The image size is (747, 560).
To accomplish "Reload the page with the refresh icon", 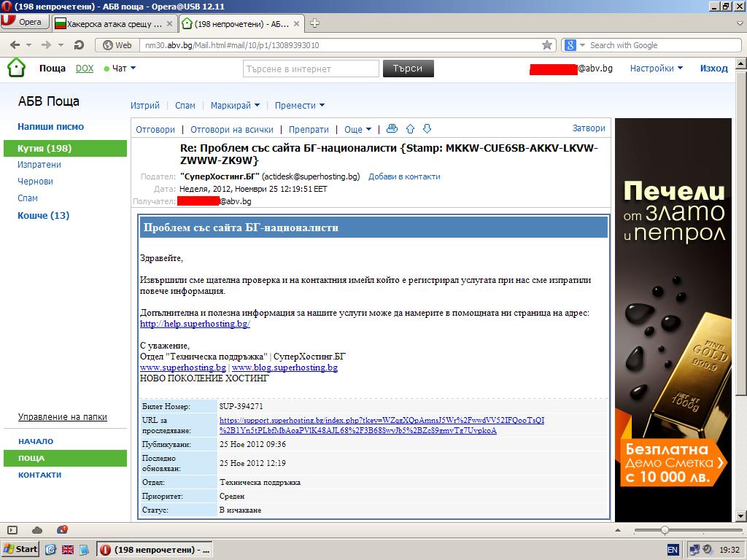I will 79,45.
